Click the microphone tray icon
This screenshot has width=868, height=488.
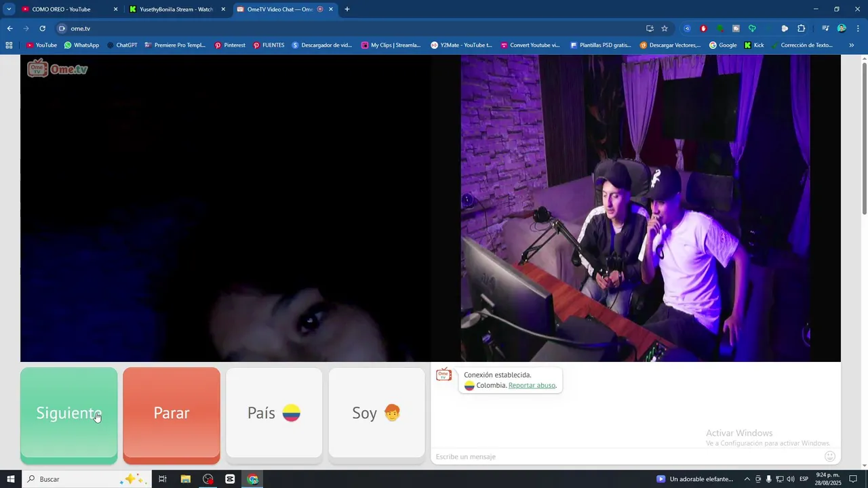point(768,479)
